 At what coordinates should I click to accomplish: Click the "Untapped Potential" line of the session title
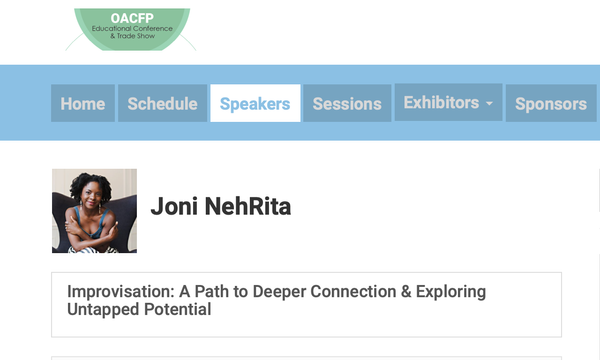click(x=139, y=309)
